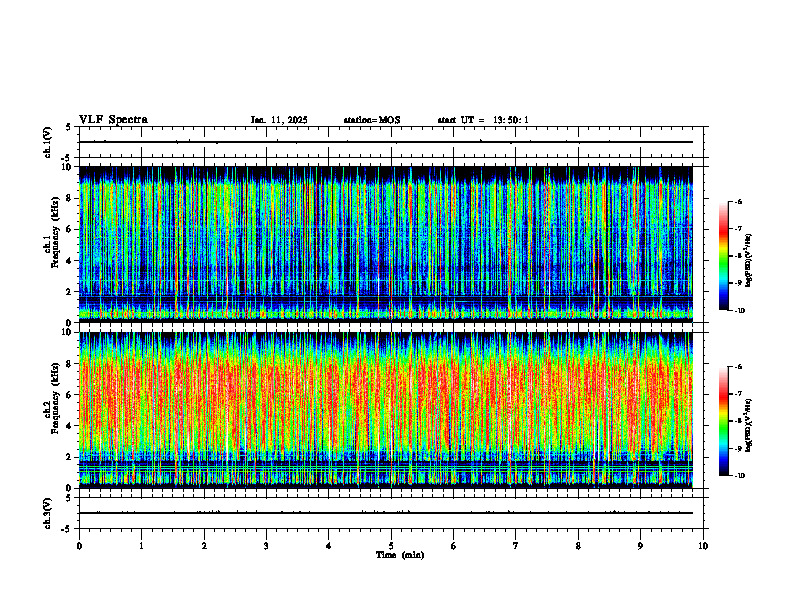Click the "-6" label on ch.1 color bar
This screenshot has width=792, height=612.
pyautogui.click(x=738, y=201)
